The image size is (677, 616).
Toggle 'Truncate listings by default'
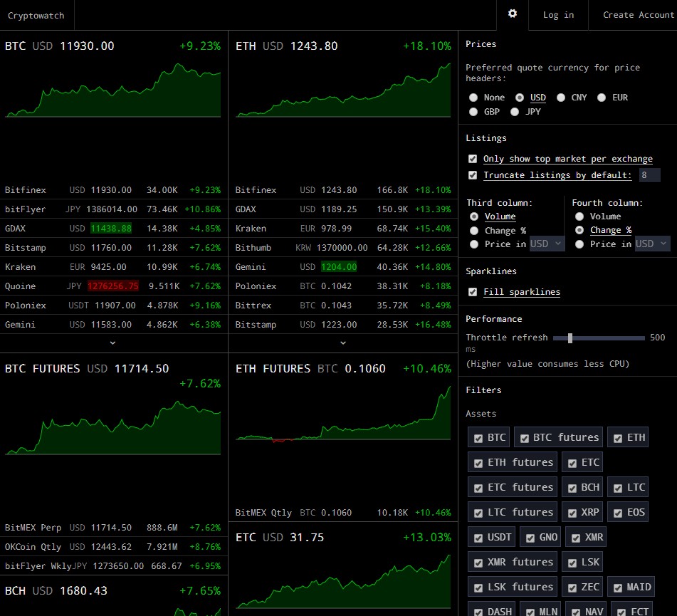473,175
